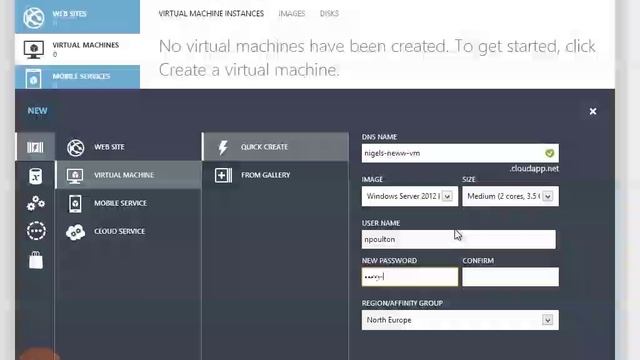
Task: Select the Store shopping bag icon
Action: [36, 260]
